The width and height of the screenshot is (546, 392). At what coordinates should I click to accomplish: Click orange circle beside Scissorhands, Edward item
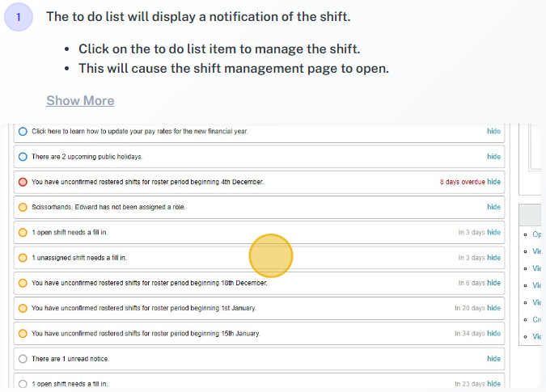[23, 207]
